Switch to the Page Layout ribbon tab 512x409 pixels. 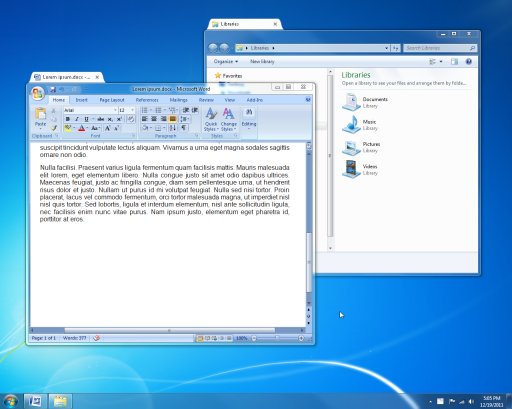tap(112, 100)
